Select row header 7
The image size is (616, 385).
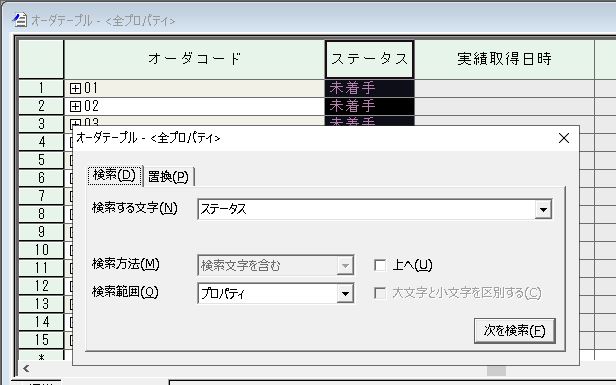tap(41, 196)
